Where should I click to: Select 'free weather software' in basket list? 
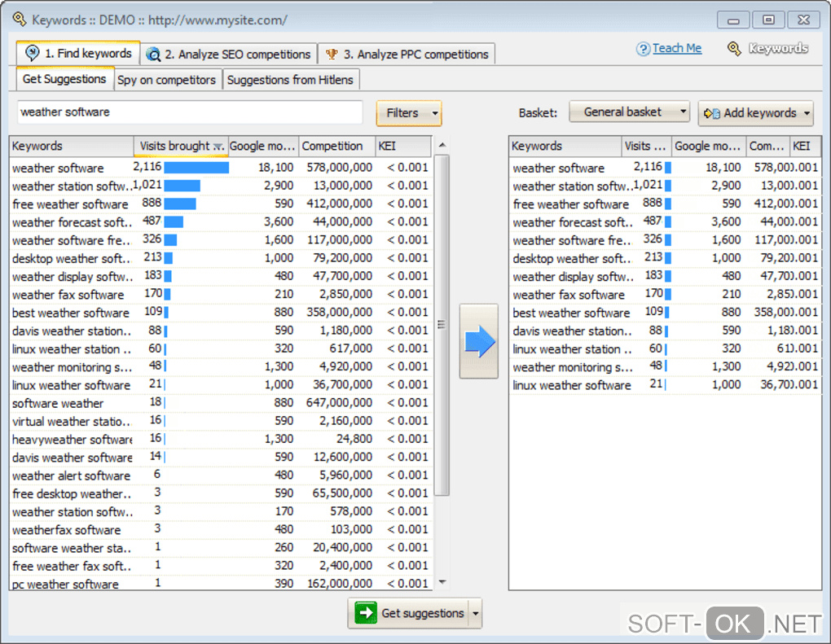pos(665,204)
